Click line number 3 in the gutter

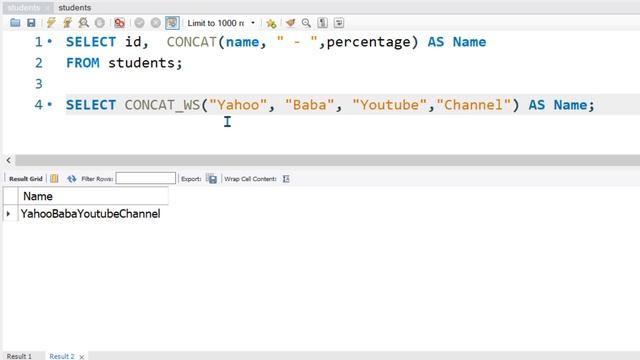(x=39, y=84)
